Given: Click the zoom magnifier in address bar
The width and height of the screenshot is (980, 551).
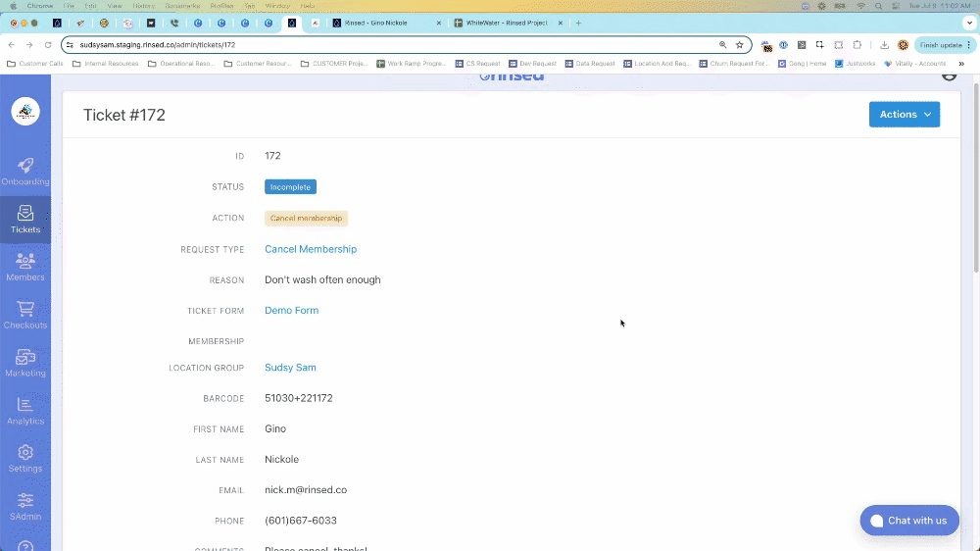Looking at the screenshot, I should point(722,45).
